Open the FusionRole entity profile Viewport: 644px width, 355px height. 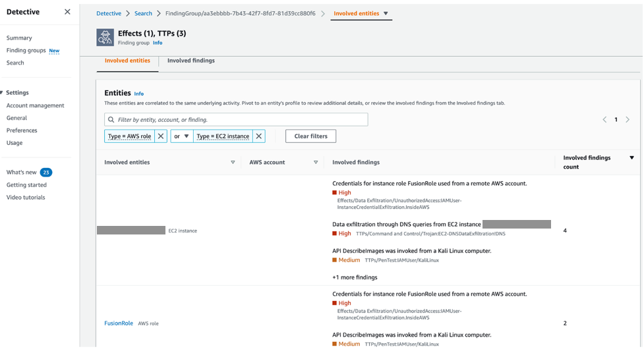coord(119,323)
